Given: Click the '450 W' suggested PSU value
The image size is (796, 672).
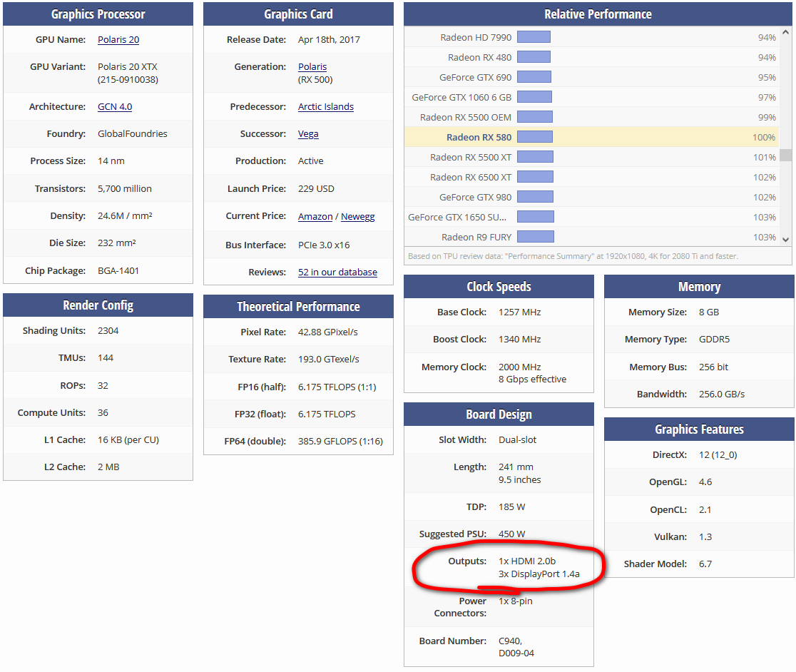Looking at the screenshot, I should 511,534.
